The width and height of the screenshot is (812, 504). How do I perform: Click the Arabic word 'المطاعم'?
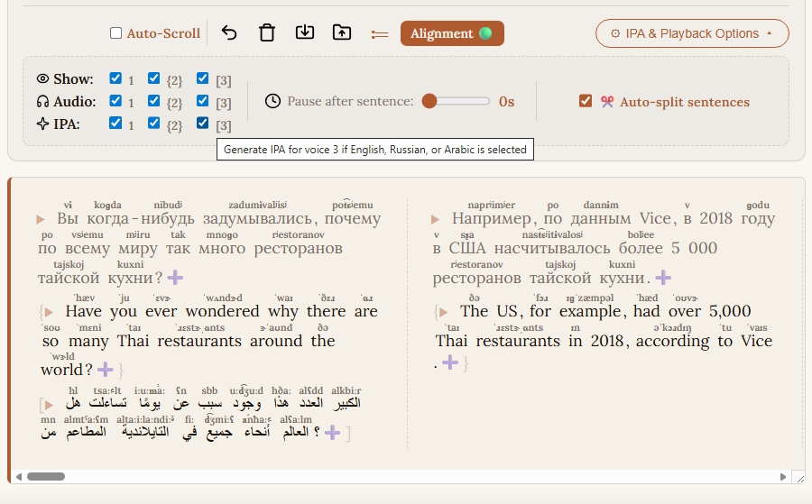[x=86, y=433]
